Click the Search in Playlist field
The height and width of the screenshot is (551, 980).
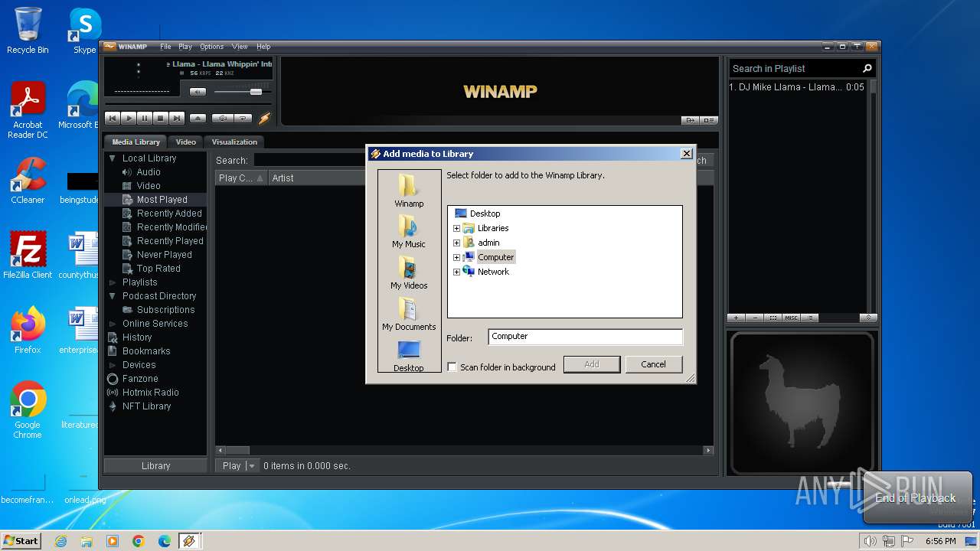point(795,68)
